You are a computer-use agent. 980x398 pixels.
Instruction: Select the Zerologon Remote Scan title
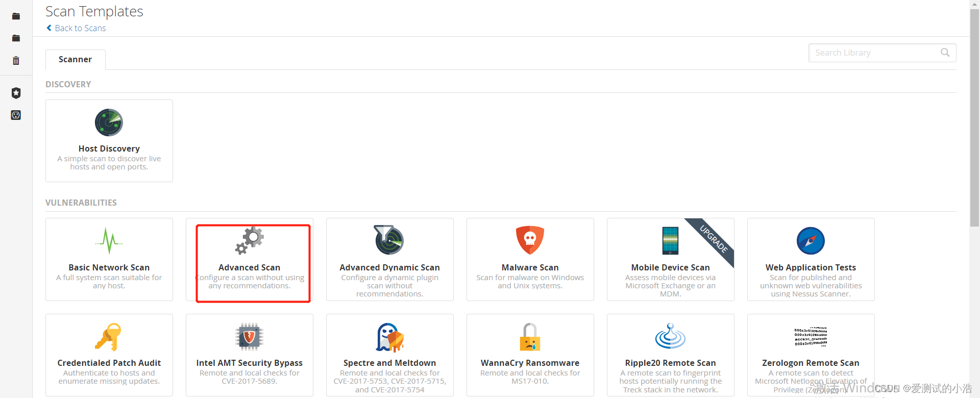pos(811,363)
